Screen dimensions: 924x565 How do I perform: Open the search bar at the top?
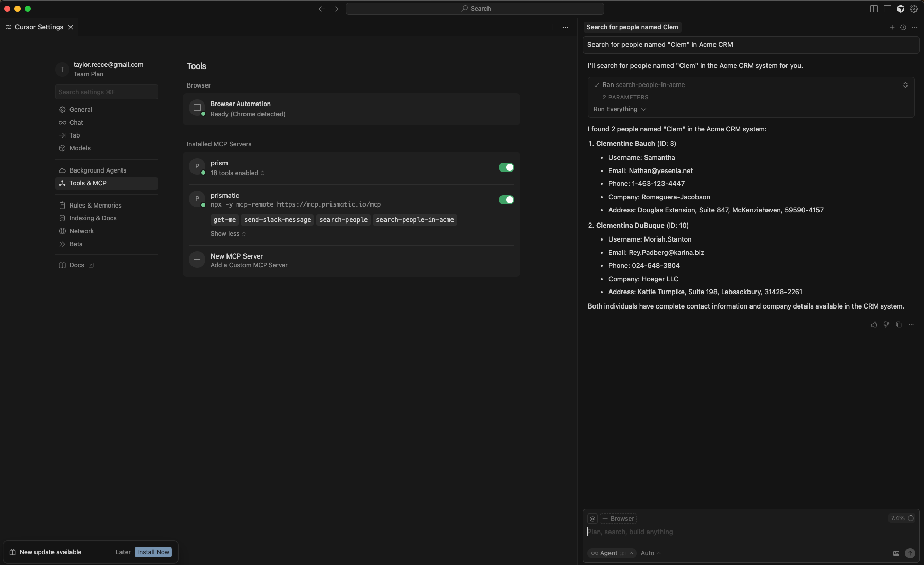[474, 8]
